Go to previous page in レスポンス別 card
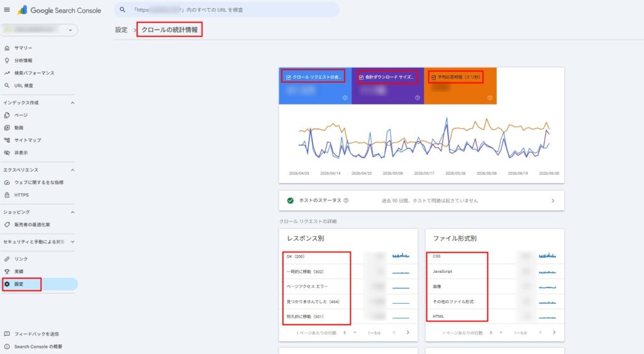 coord(394,332)
